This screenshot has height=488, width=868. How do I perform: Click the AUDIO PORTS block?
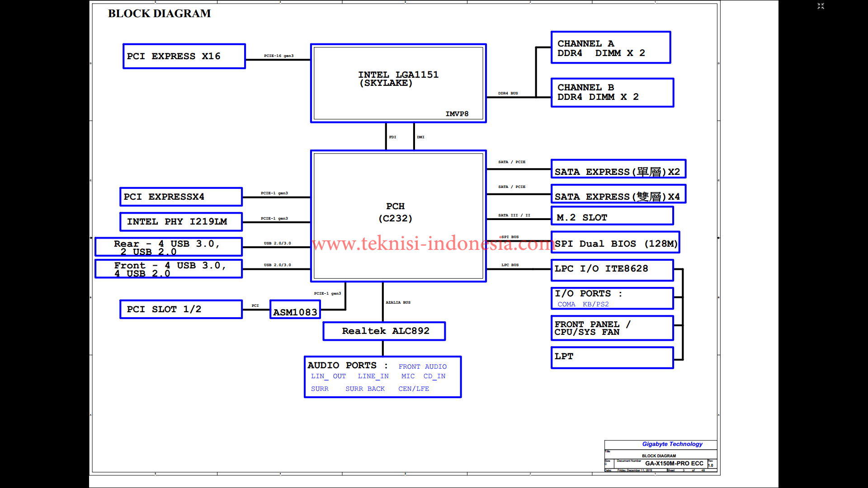click(382, 377)
